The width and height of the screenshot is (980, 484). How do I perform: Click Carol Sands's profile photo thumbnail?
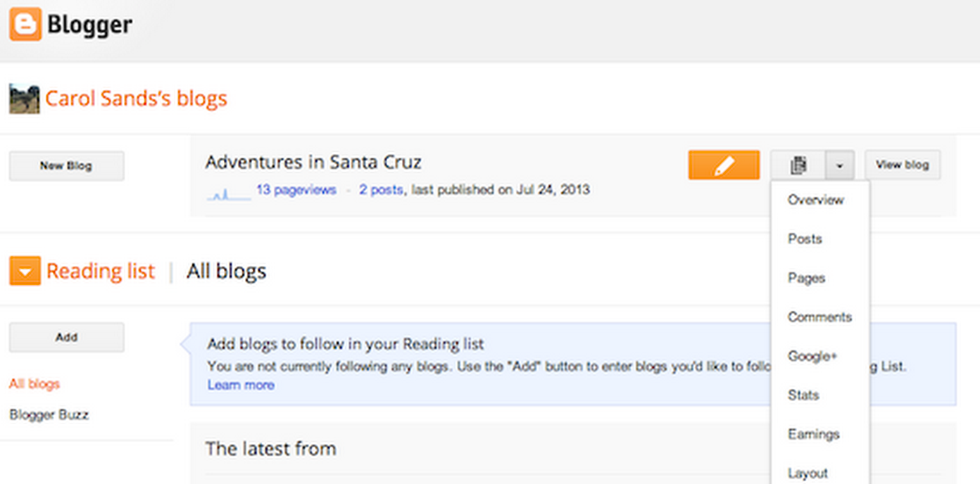click(x=24, y=98)
